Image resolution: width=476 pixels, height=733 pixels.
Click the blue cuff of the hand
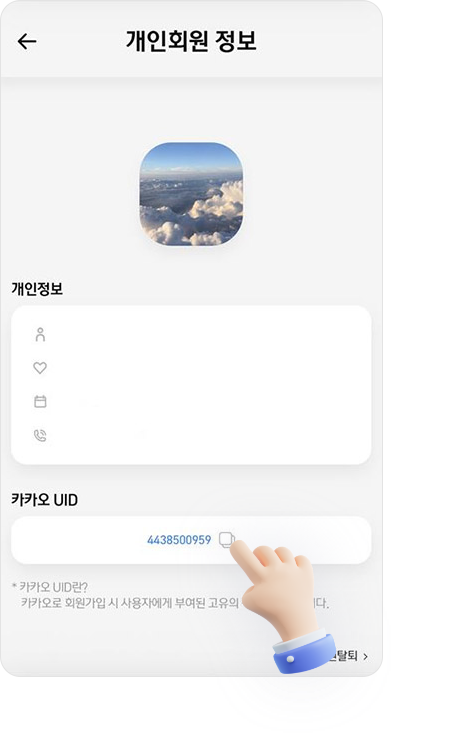(304, 653)
